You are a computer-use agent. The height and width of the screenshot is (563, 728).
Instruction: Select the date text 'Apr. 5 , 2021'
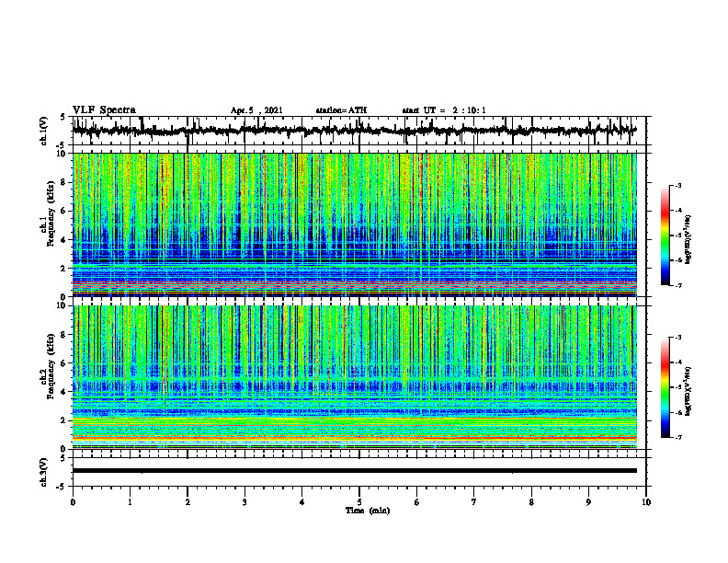click(256, 110)
